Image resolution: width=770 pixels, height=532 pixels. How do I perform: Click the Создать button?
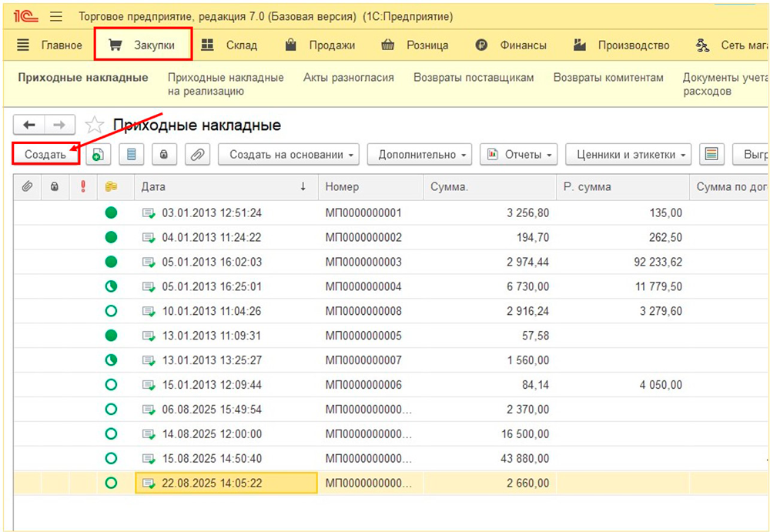pyautogui.click(x=45, y=154)
